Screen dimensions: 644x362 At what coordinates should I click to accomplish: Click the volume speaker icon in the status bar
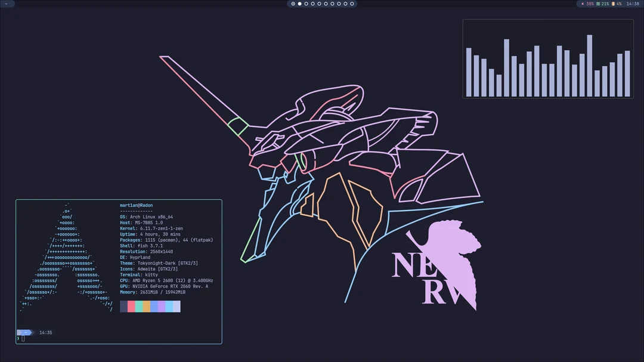(583, 4)
